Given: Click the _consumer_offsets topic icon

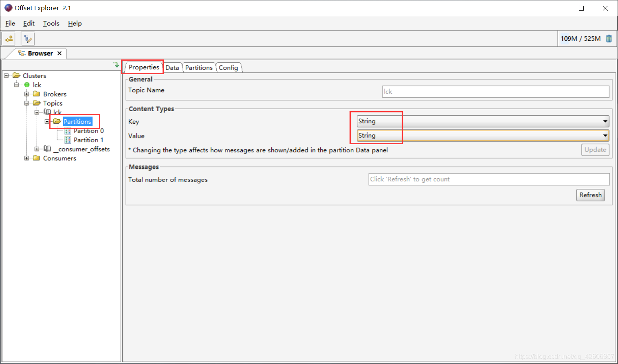Looking at the screenshot, I should coord(47,149).
